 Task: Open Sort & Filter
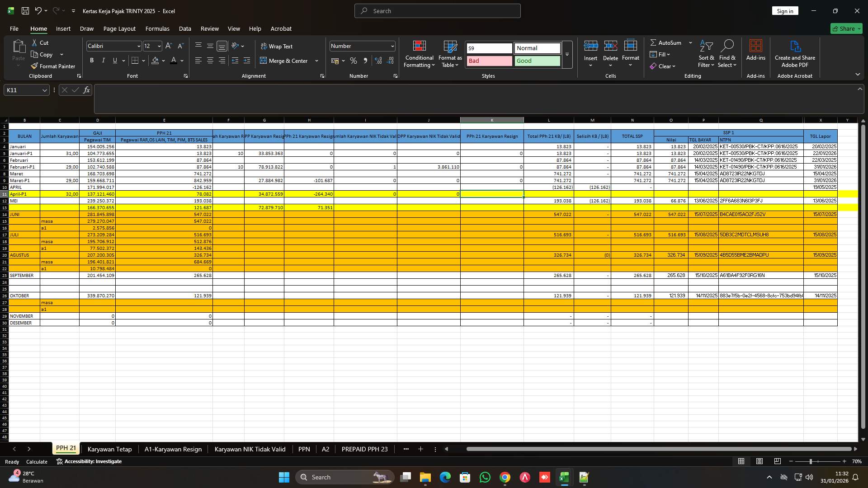[x=706, y=53]
